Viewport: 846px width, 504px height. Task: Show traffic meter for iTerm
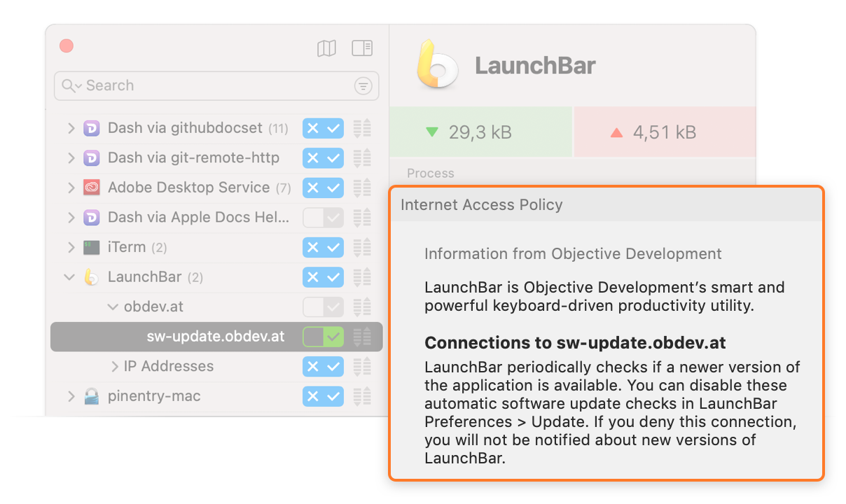point(362,247)
